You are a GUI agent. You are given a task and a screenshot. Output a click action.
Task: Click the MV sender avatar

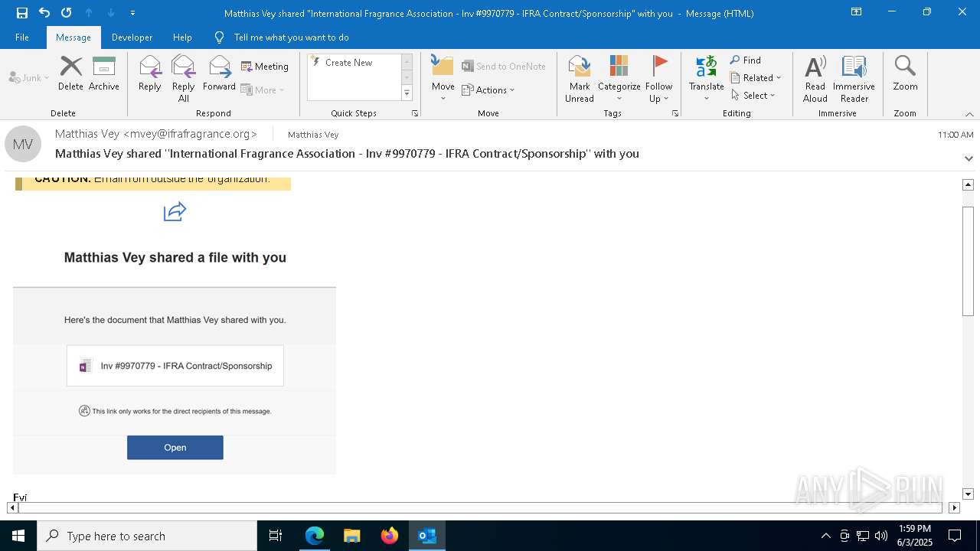pos(23,144)
